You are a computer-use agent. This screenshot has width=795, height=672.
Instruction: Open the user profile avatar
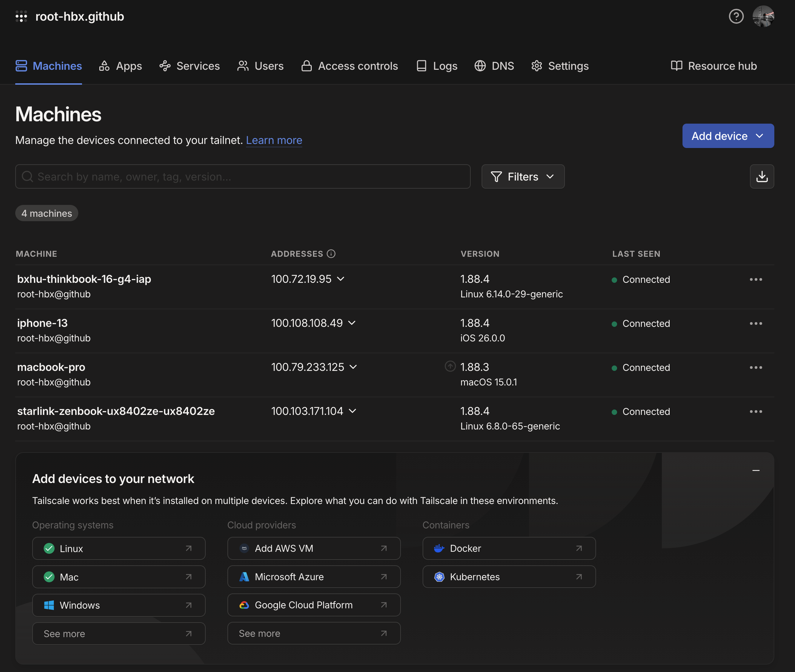click(763, 16)
